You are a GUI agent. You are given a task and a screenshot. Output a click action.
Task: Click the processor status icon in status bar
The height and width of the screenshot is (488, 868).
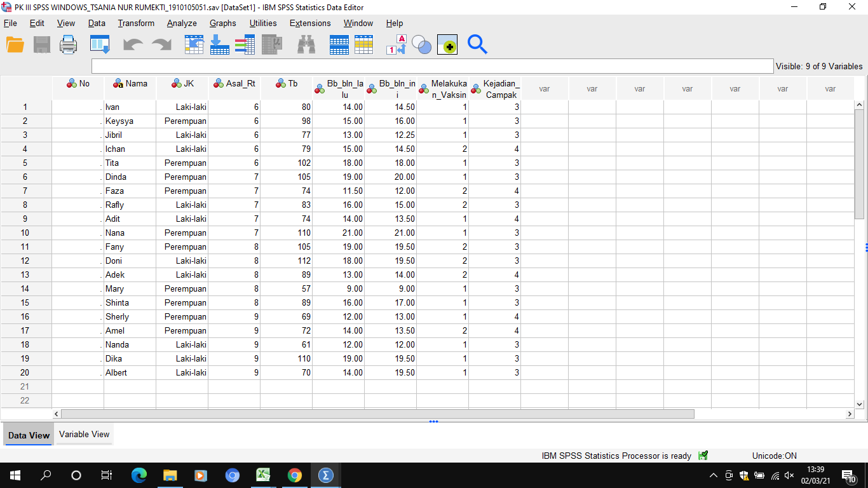[703, 456]
